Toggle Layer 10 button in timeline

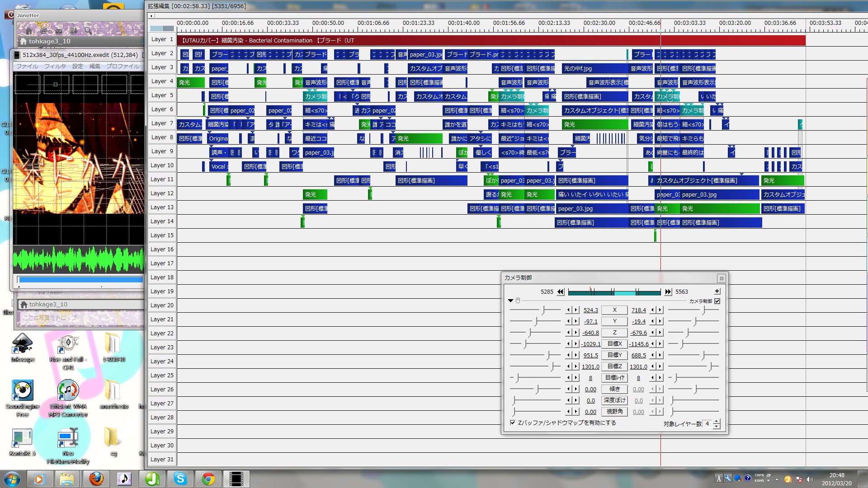click(162, 165)
